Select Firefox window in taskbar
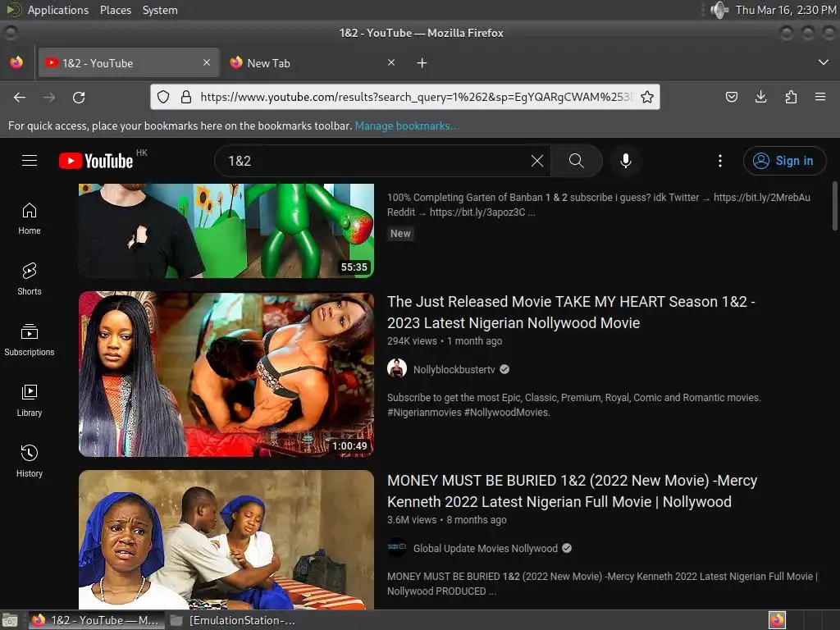This screenshot has width=840, height=630. coord(96,620)
